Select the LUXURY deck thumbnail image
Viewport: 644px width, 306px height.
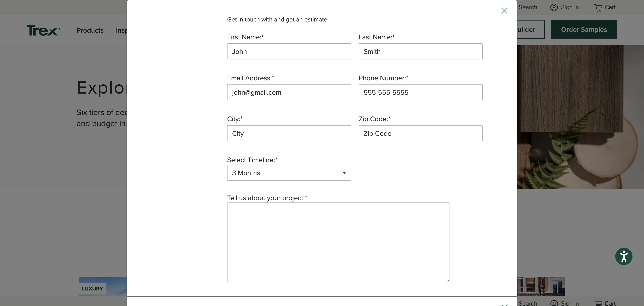point(103,286)
